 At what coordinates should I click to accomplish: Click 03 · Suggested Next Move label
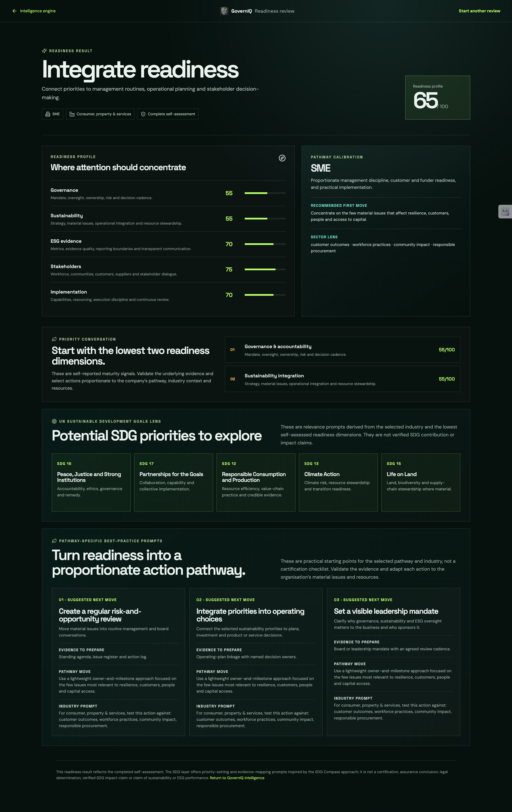click(x=363, y=600)
